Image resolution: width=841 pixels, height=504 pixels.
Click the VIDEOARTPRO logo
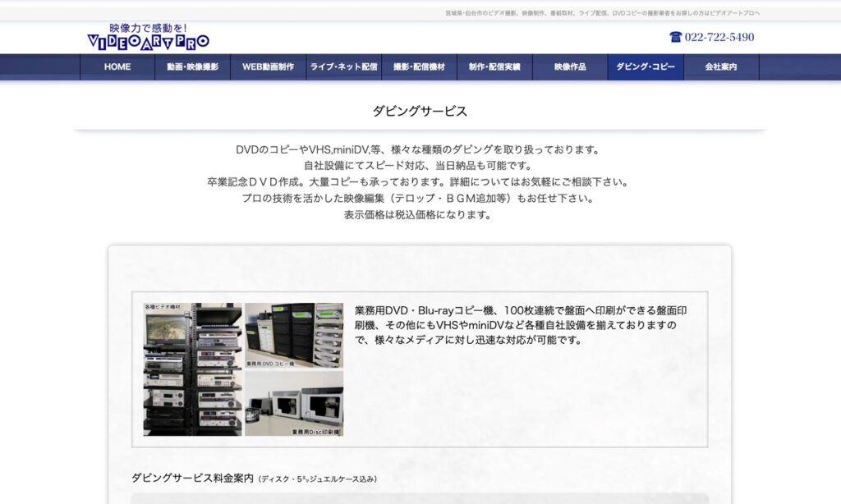pyautogui.click(x=148, y=37)
